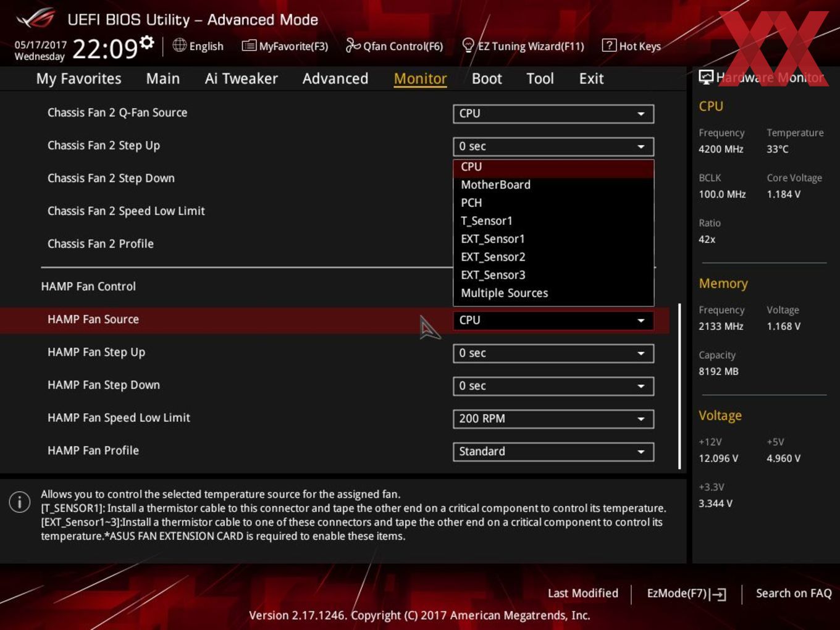Click the globe language icon
The image size is (840, 630).
click(179, 45)
